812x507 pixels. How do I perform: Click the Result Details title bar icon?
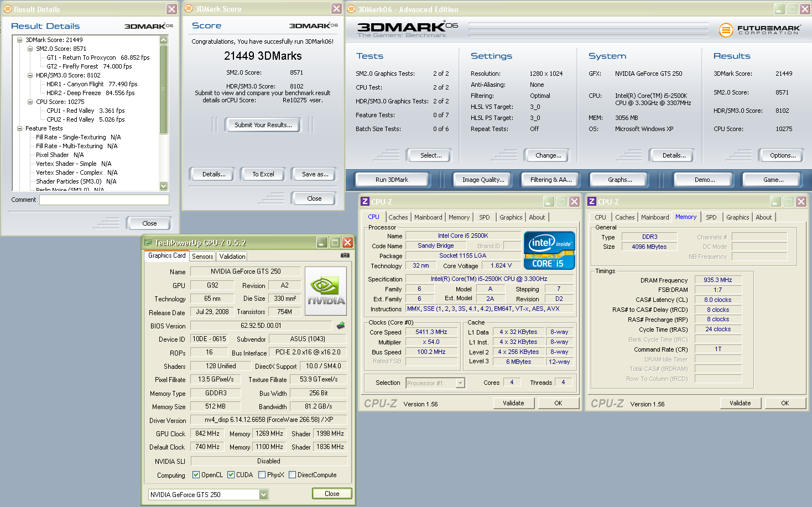pos(8,9)
